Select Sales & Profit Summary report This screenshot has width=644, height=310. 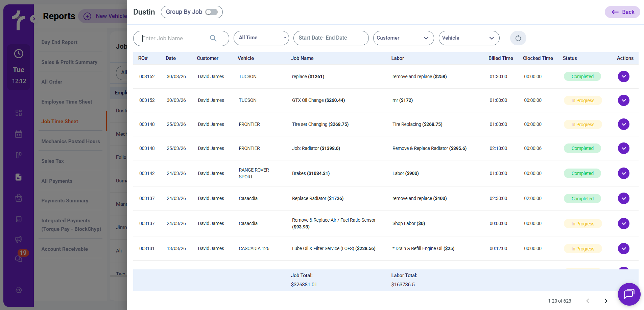tap(69, 62)
